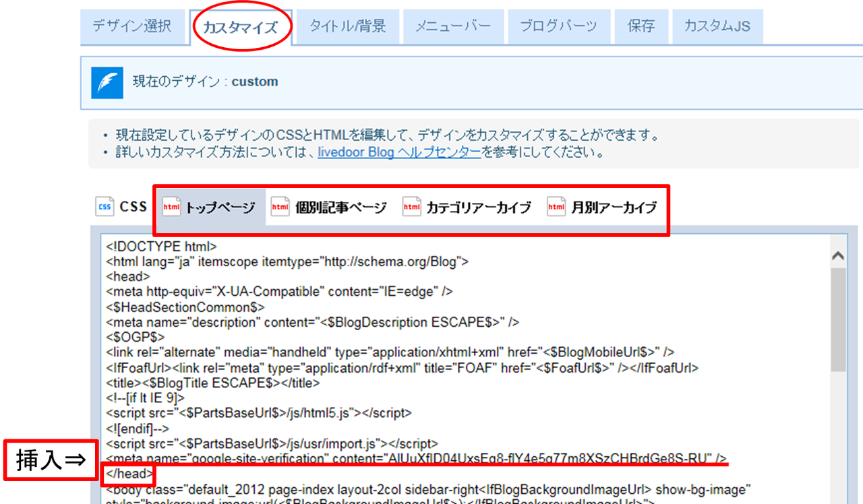Image resolution: width=863 pixels, height=504 pixels.
Task: Open the カテゴリアーカイブ HTML tab
Action: coord(468,208)
